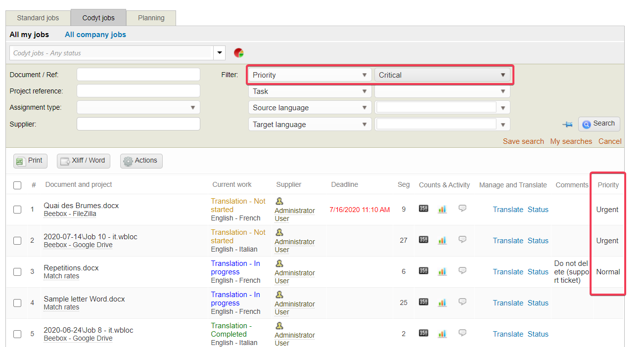Click the pin icon next to Search
The height and width of the screenshot is (347, 644).
(x=567, y=125)
